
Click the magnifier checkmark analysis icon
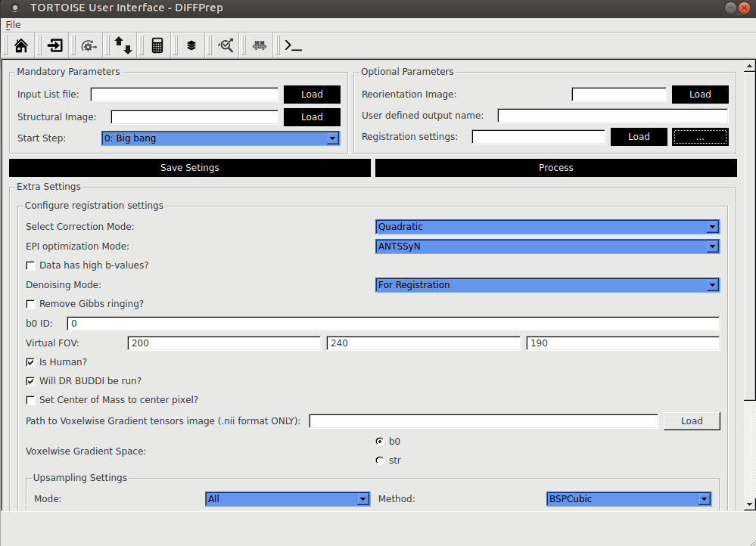point(226,45)
